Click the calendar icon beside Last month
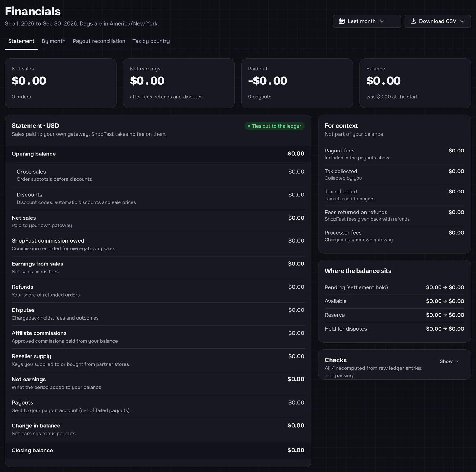476x472 pixels. click(x=342, y=21)
